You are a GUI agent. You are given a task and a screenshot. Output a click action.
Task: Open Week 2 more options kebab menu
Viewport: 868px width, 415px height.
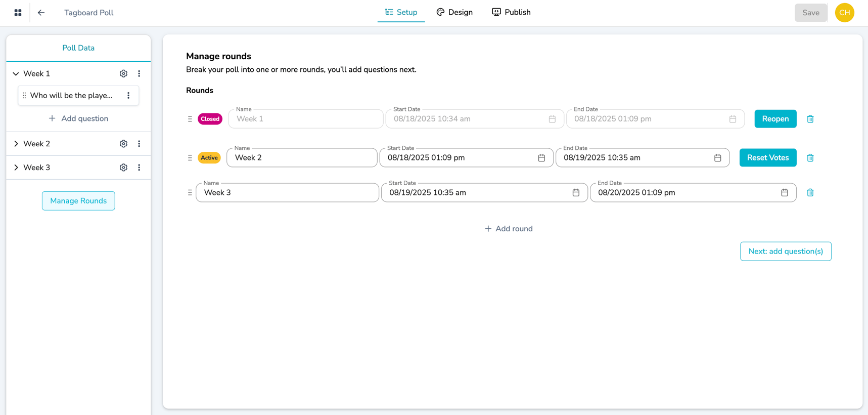point(139,144)
